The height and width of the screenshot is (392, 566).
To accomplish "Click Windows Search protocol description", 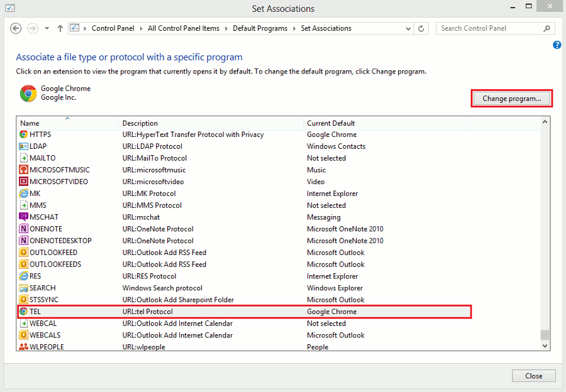I will [162, 288].
